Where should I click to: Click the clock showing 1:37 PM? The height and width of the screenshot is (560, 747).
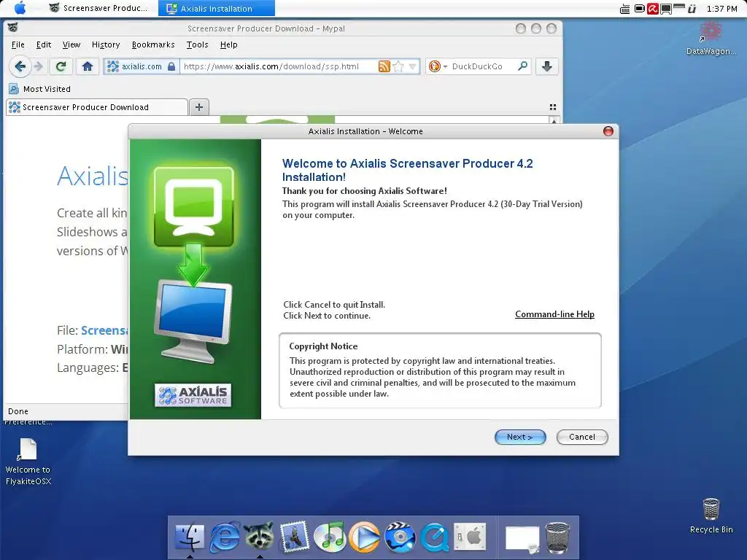721,9
